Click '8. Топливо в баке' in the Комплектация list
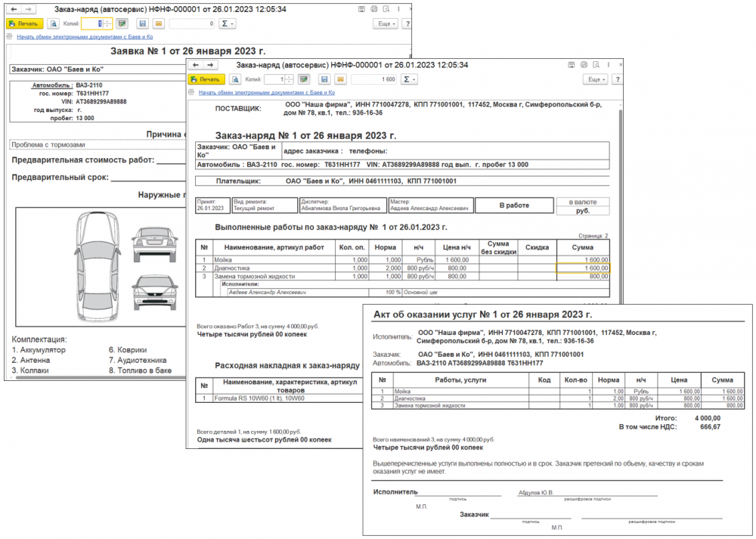Viewport: 756px width, 539px height. [x=141, y=370]
